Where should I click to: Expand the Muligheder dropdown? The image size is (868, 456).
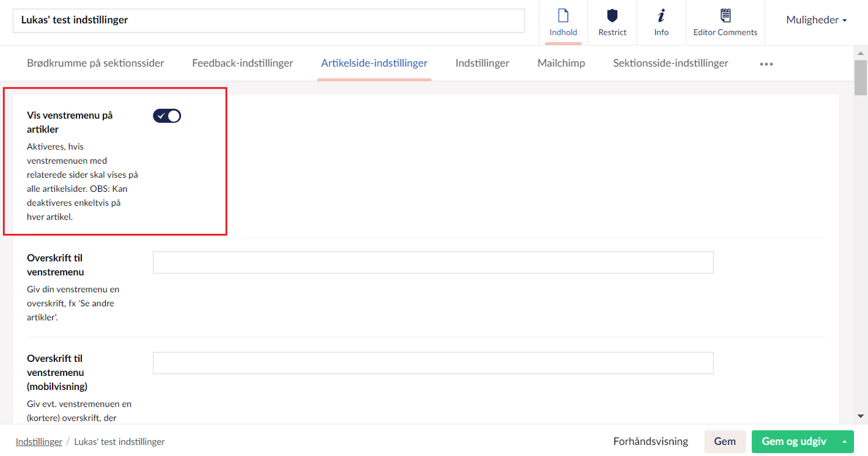coord(816,20)
